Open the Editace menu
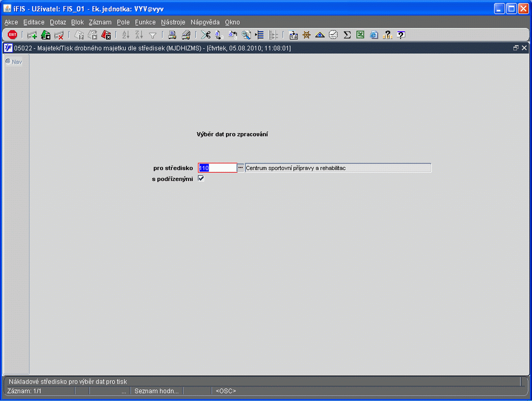 click(x=34, y=22)
